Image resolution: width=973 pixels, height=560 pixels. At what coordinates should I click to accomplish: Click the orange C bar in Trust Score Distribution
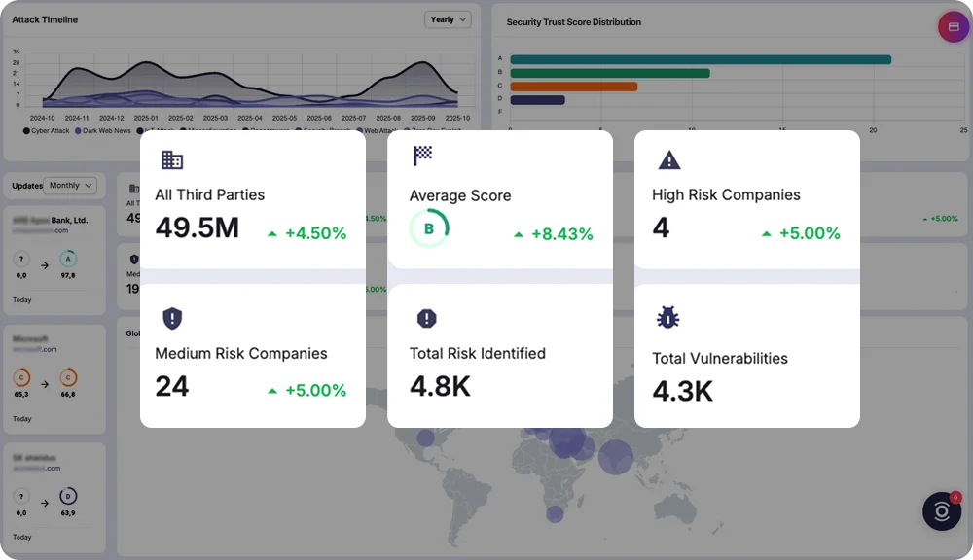point(573,87)
